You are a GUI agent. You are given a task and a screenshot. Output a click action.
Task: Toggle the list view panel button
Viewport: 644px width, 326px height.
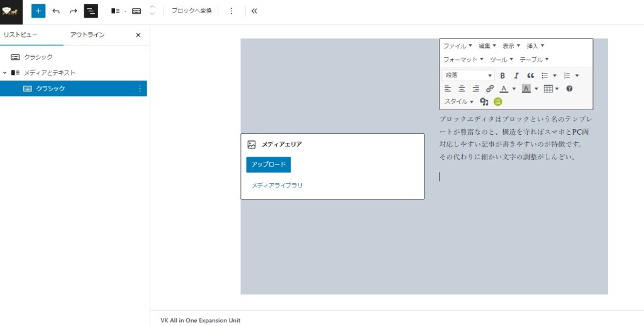(x=91, y=11)
